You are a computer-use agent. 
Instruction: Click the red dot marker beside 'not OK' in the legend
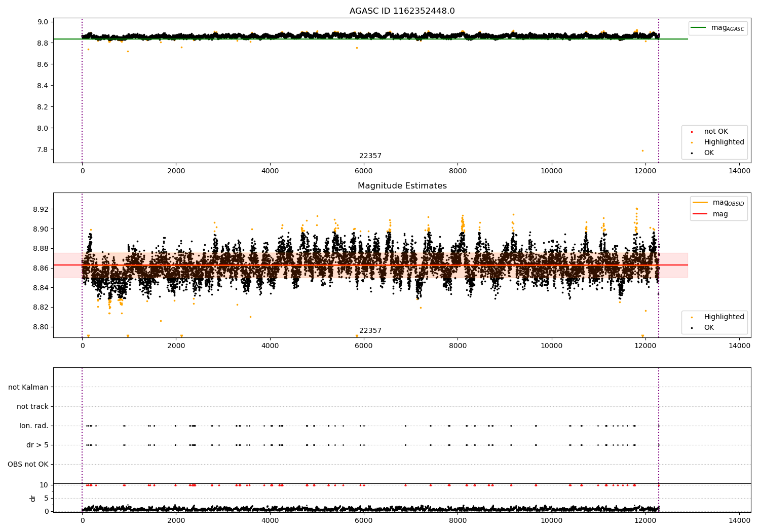point(692,132)
